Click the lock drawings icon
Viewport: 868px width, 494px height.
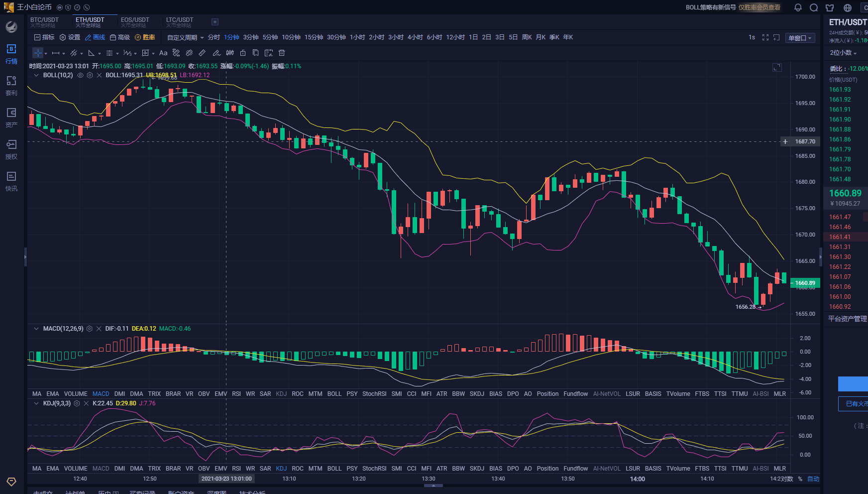[243, 53]
